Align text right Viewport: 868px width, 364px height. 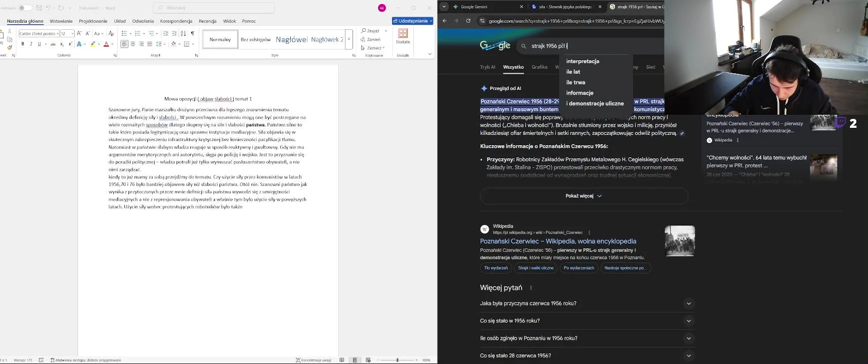(x=141, y=44)
